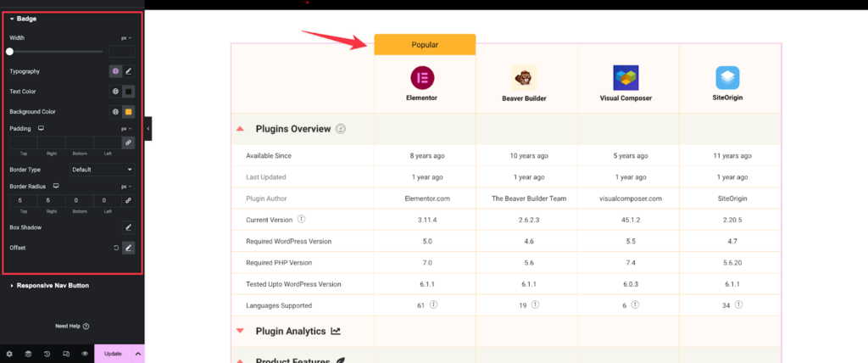Click the Padding Left input field

click(x=108, y=142)
